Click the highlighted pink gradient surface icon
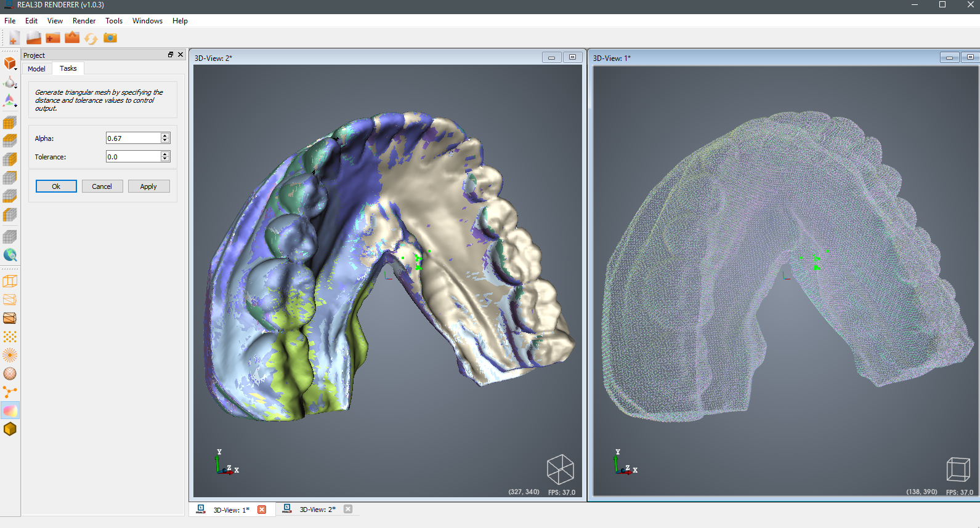Viewport: 980px width, 528px height. pyautogui.click(x=10, y=410)
